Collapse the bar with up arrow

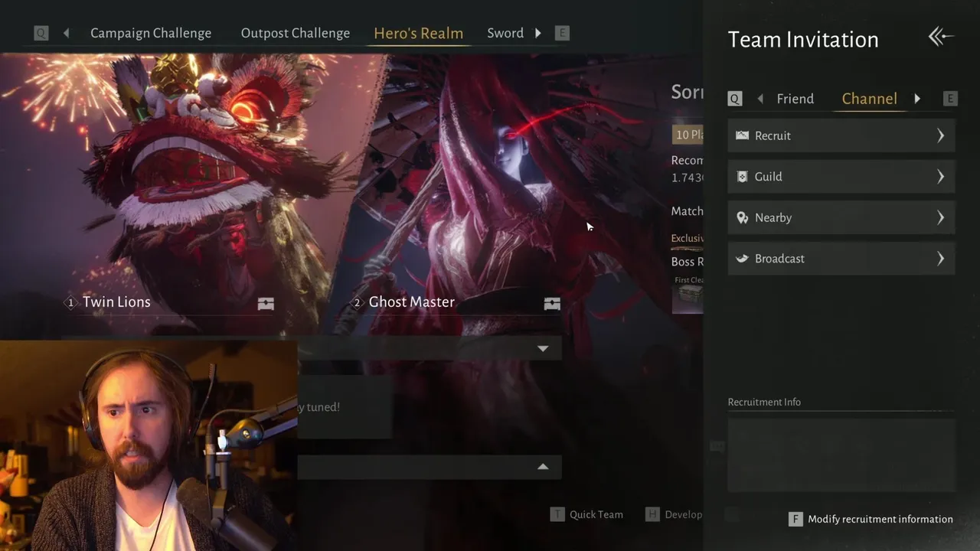click(543, 467)
